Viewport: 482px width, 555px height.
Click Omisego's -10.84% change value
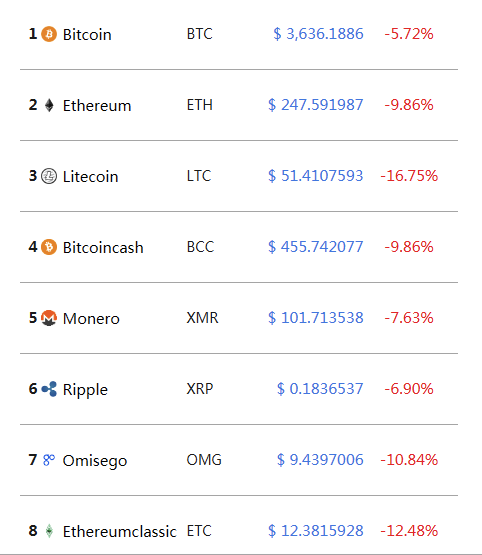click(409, 460)
